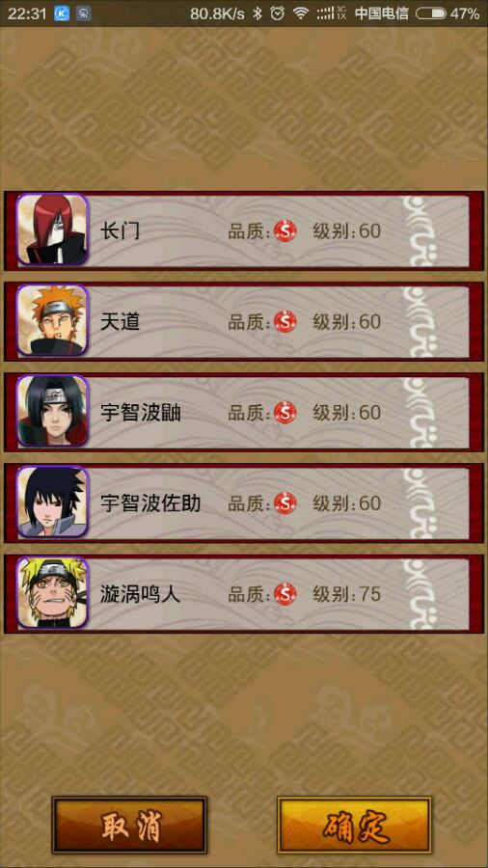Click the S quality badge for 长门
The image size is (488, 868).
click(x=285, y=231)
